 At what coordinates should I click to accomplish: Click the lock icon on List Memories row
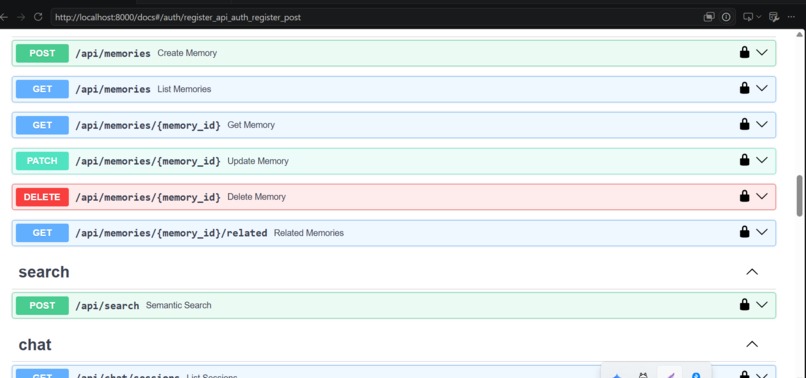pos(744,88)
